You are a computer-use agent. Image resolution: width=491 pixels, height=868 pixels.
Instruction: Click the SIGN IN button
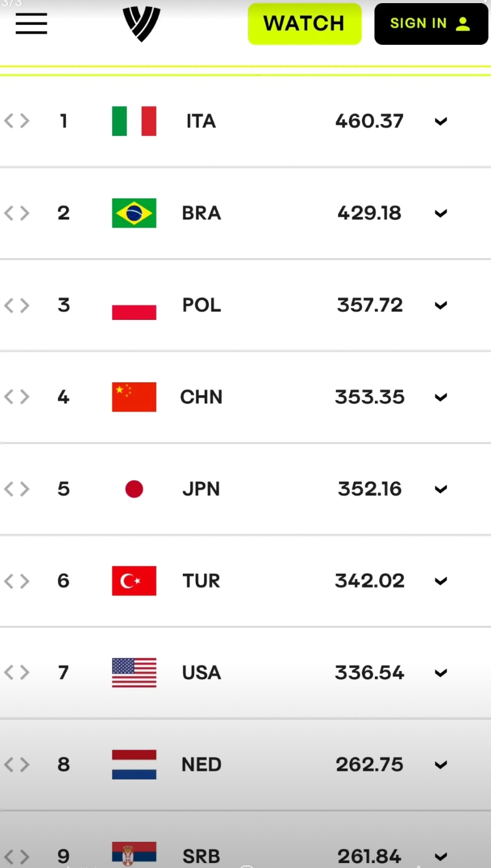[x=431, y=24]
